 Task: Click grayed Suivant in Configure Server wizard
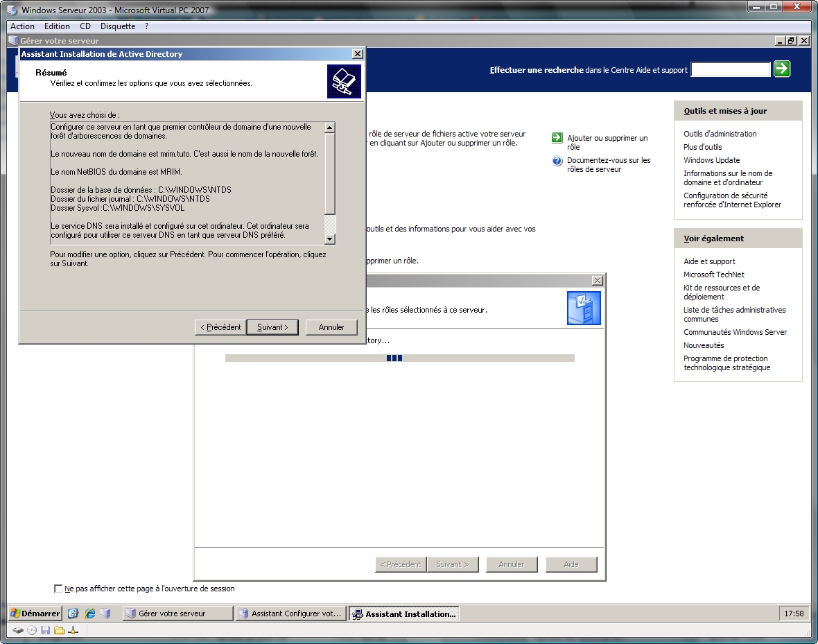(x=452, y=565)
